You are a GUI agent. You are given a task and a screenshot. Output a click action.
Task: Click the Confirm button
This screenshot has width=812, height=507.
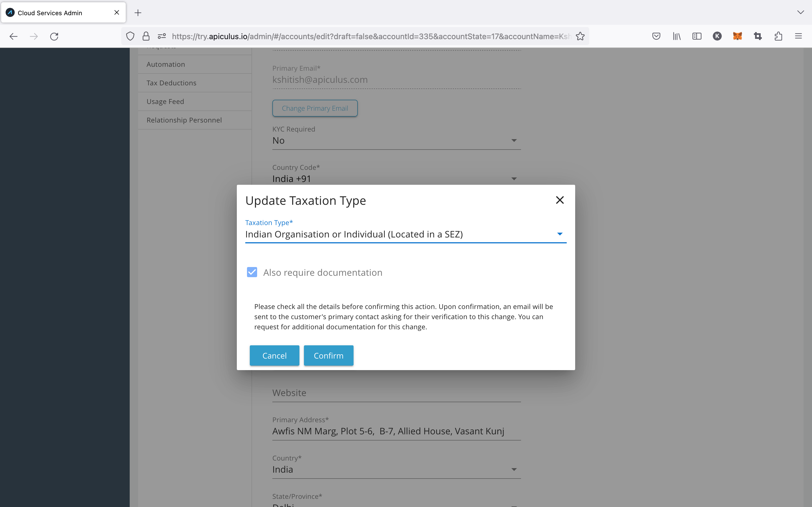[328, 355]
